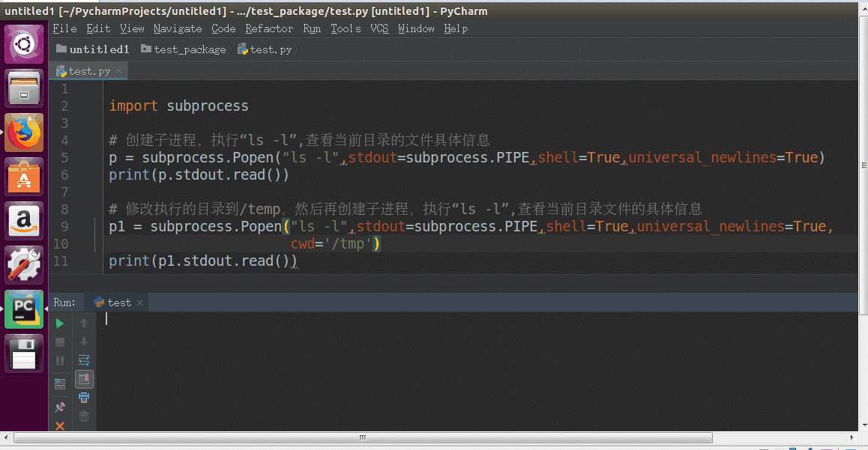Screen dimensions: 868x450
Task: Close the test run tab
Action: (140, 302)
